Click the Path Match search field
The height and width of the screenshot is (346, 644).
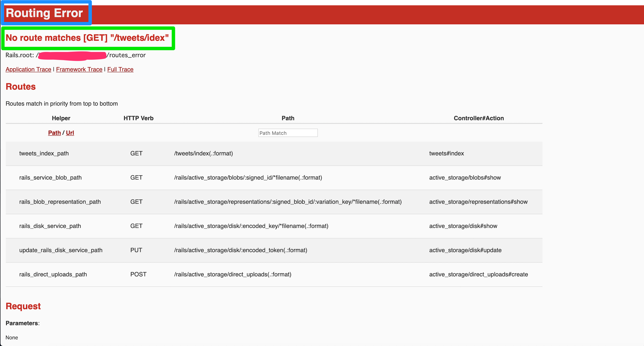[288, 133]
